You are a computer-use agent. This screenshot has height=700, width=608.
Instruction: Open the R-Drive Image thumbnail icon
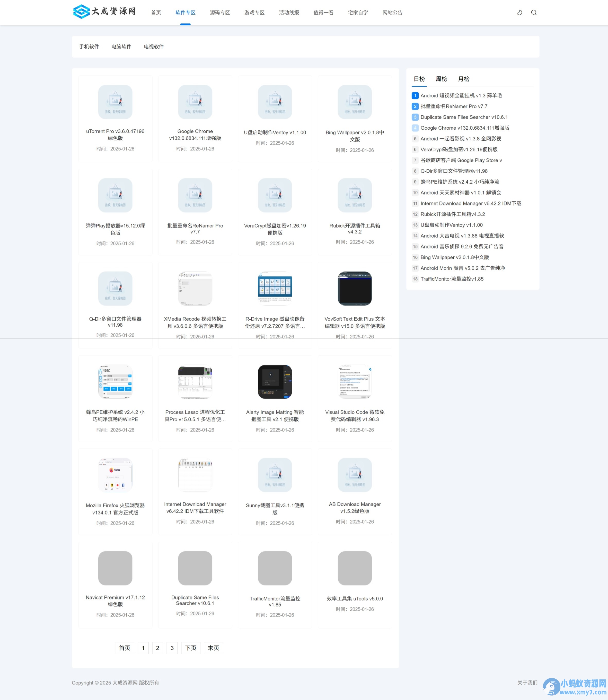pyautogui.click(x=275, y=288)
